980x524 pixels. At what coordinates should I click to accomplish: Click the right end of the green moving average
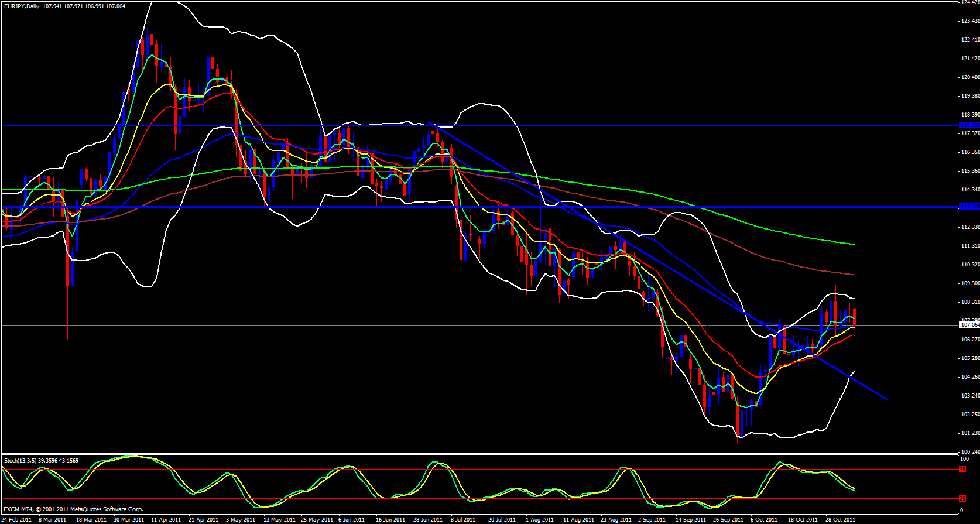pyautogui.click(x=854, y=244)
